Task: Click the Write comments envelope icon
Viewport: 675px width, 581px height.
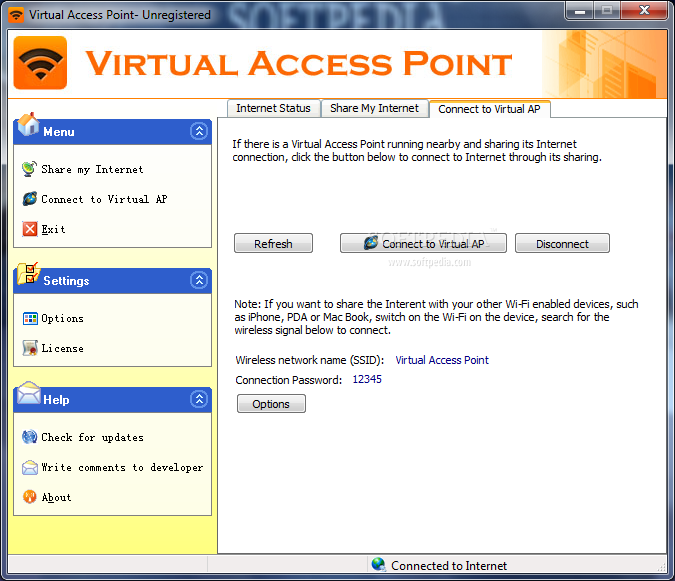Action: tap(30, 467)
